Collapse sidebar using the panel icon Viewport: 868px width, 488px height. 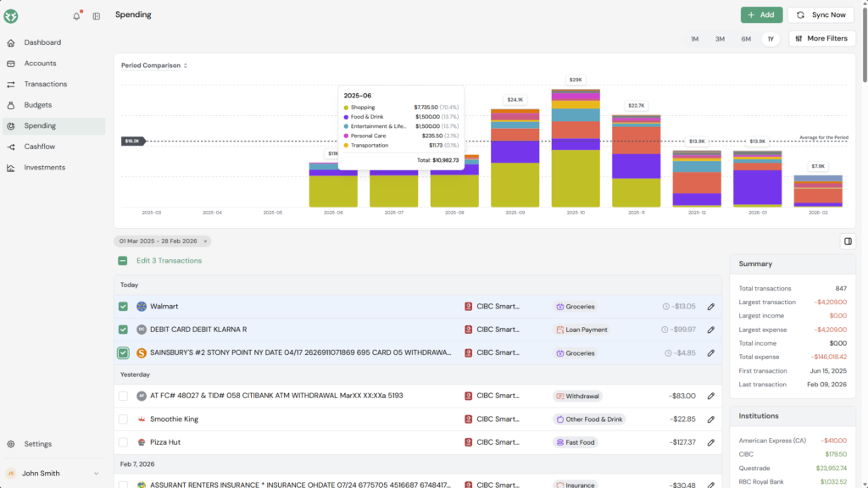pyautogui.click(x=97, y=16)
